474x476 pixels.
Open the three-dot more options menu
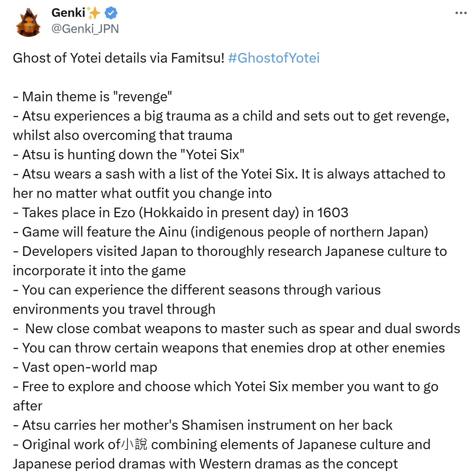point(461,13)
